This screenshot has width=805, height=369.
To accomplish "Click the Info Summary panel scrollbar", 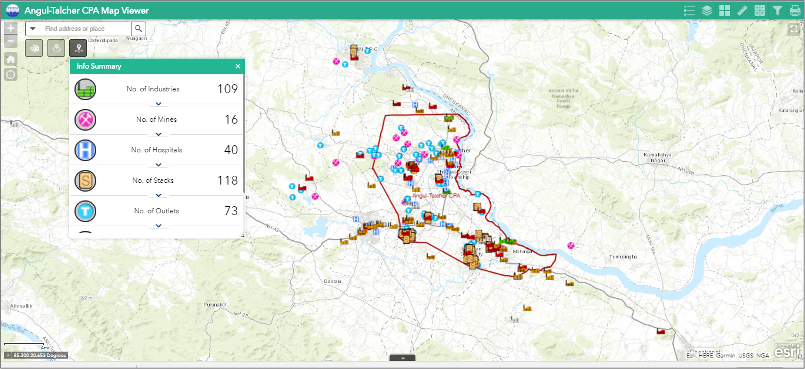I will point(244,134).
